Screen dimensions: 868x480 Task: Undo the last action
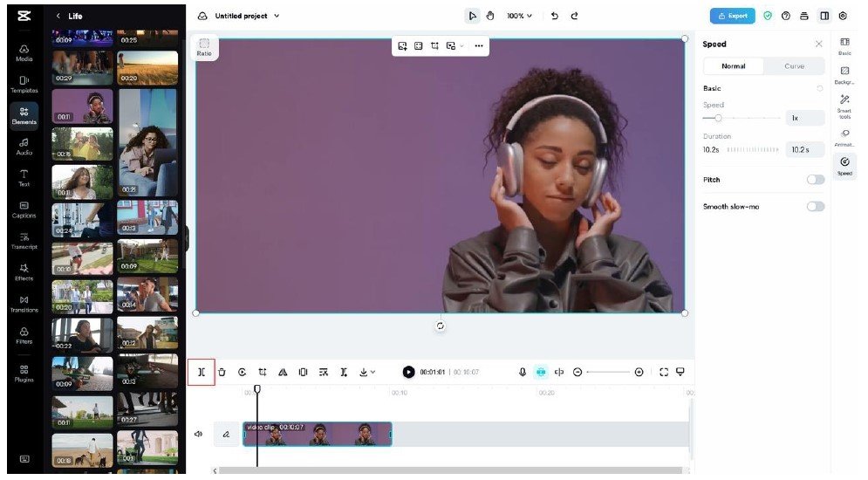[555, 16]
